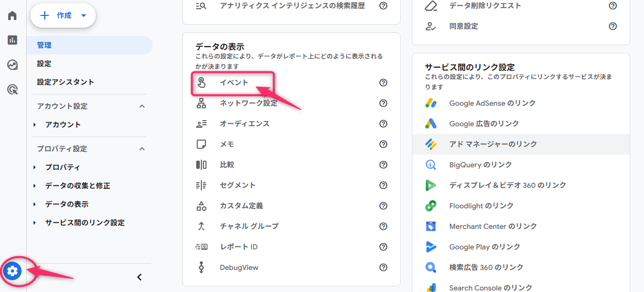
Task: Click help icon beside イベント
Action: coord(383,83)
